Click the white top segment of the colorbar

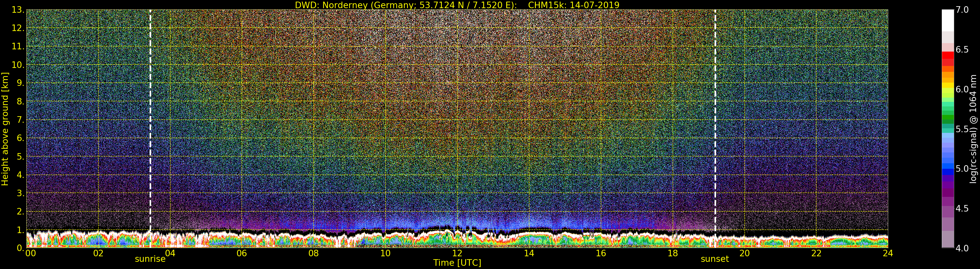(x=948, y=20)
